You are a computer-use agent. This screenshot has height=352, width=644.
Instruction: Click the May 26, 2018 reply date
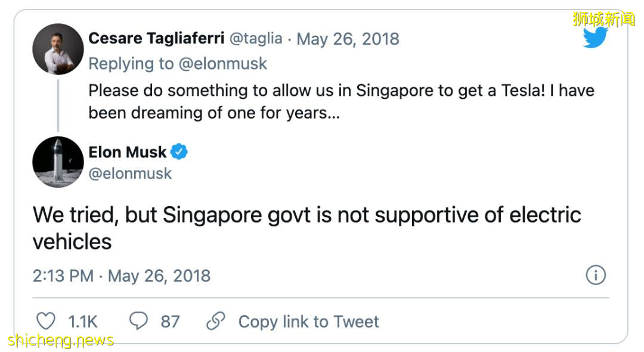tap(348, 39)
